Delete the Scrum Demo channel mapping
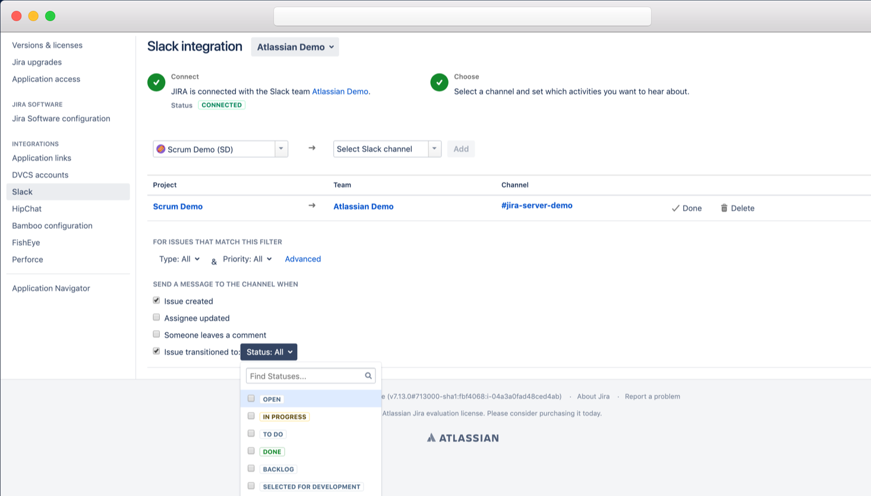Screen dimensions: 871x496 (738, 208)
